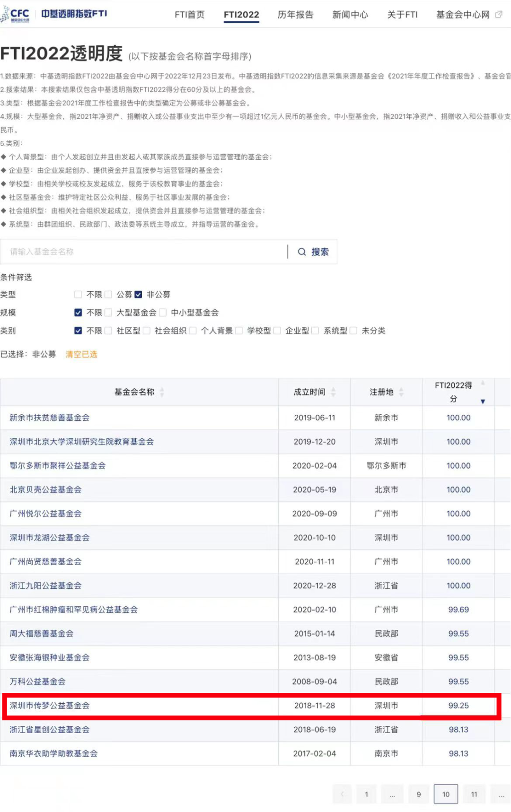The width and height of the screenshot is (511, 812).
Task: Sort by 基金会名称 column arrows
Action: 162,392
